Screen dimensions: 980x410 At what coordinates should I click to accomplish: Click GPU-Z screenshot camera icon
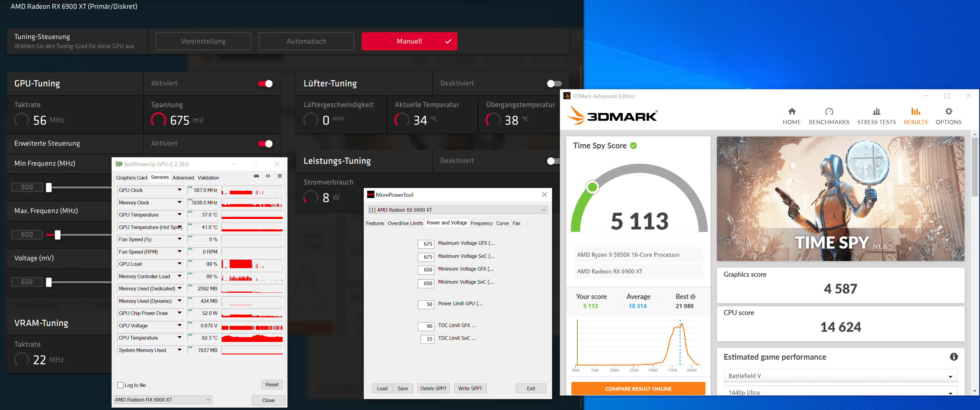[x=256, y=176]
